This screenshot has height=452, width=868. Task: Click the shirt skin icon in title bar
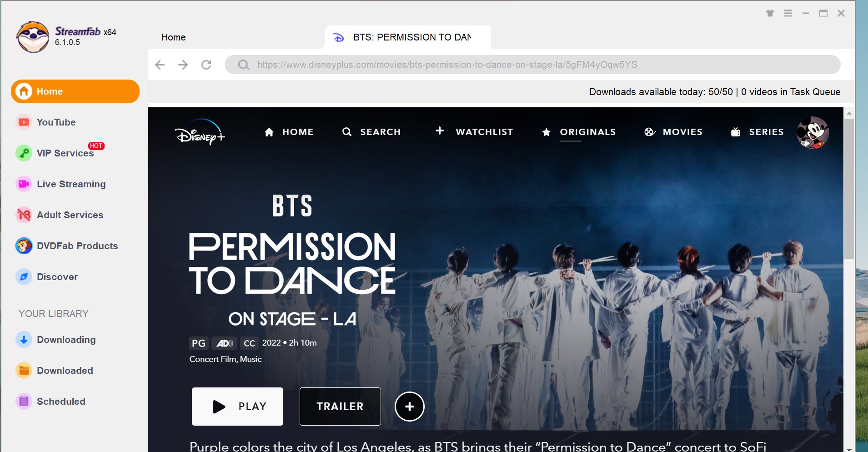[x=770, y=13]
